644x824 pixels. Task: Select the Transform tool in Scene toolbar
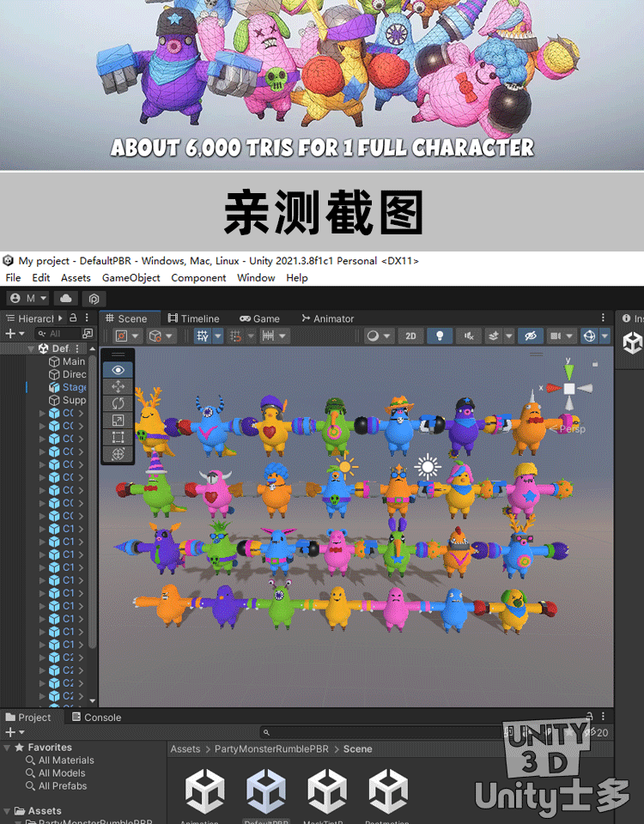pyautogui.click(x=118, y=454)
